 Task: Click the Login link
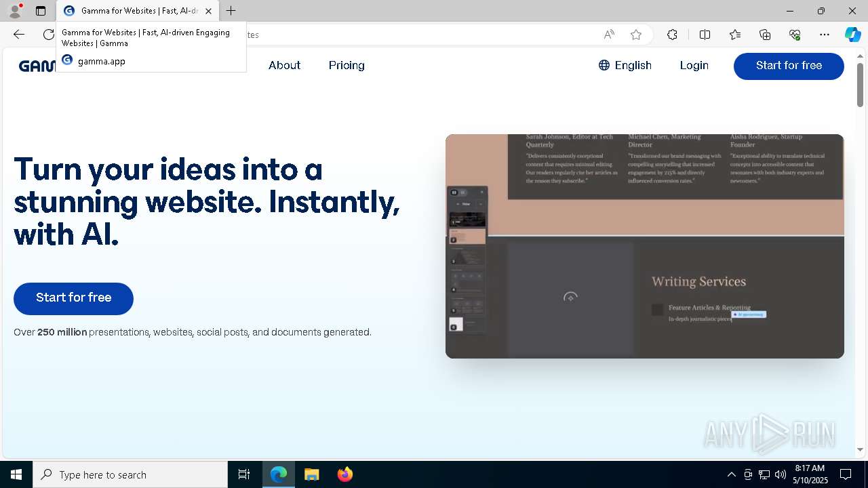tap(694, 66)
